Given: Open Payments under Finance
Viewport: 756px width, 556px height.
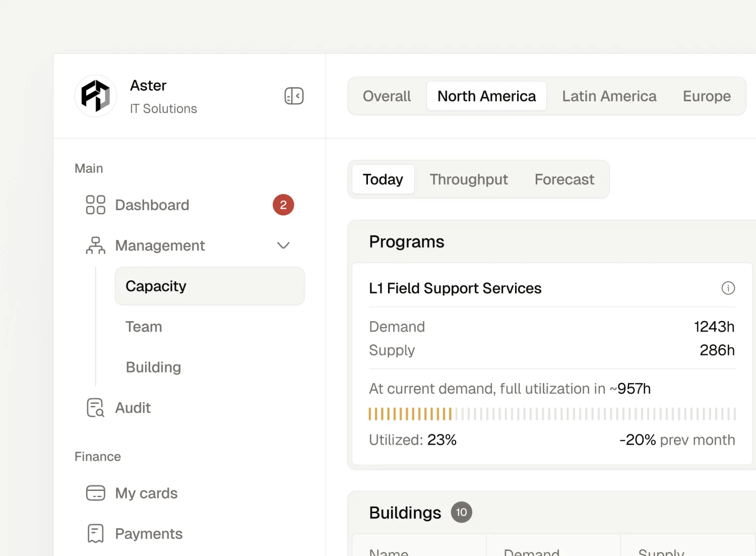Looking at the screenshot, I should 190,533.
